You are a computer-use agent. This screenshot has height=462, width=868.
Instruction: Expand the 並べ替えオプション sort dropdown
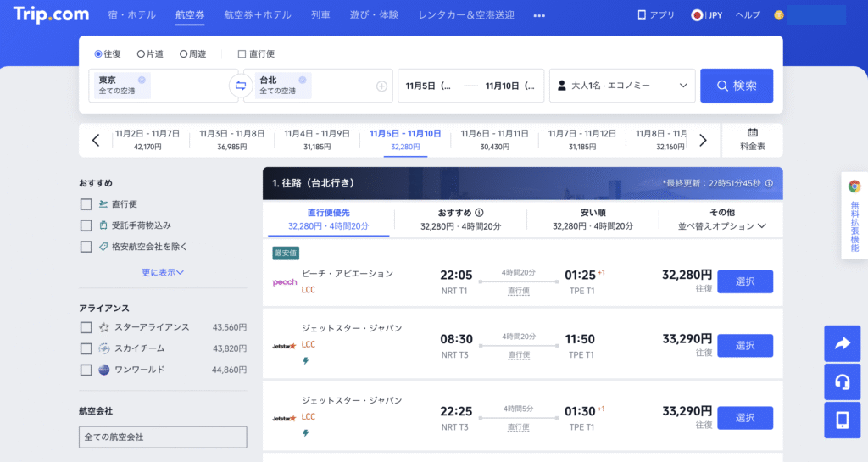tap(722, 226)
